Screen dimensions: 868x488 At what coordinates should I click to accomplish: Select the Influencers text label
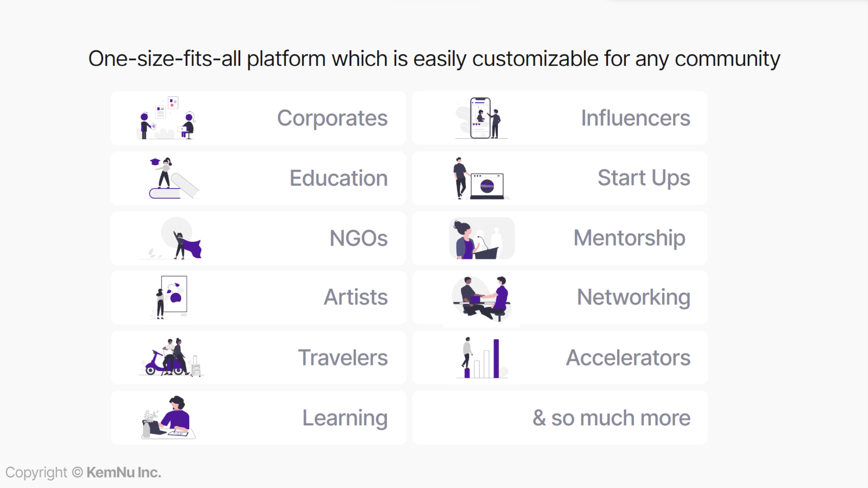[x=635, y=118]
